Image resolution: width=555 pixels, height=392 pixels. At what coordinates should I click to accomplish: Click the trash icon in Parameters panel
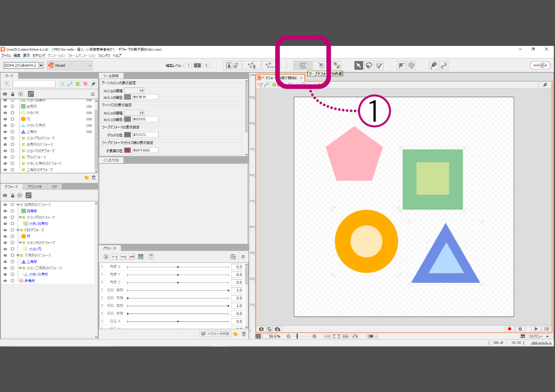coord(244,334)
